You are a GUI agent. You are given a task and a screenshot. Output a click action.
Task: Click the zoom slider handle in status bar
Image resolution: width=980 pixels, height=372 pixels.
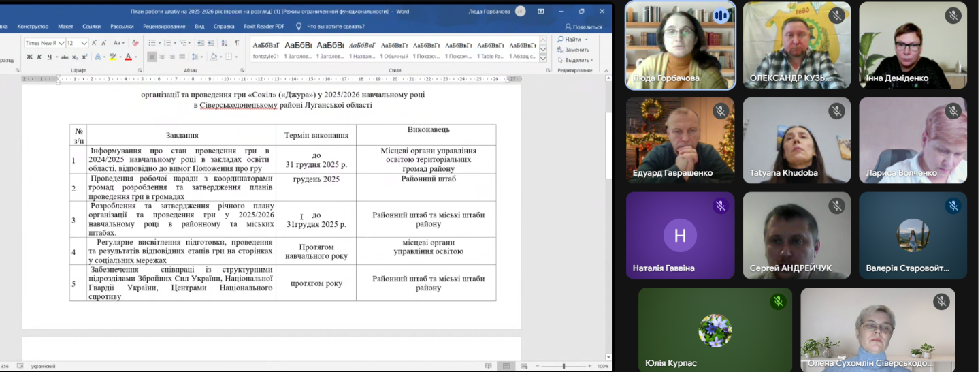pyautogui.click(x=563, y=366)
